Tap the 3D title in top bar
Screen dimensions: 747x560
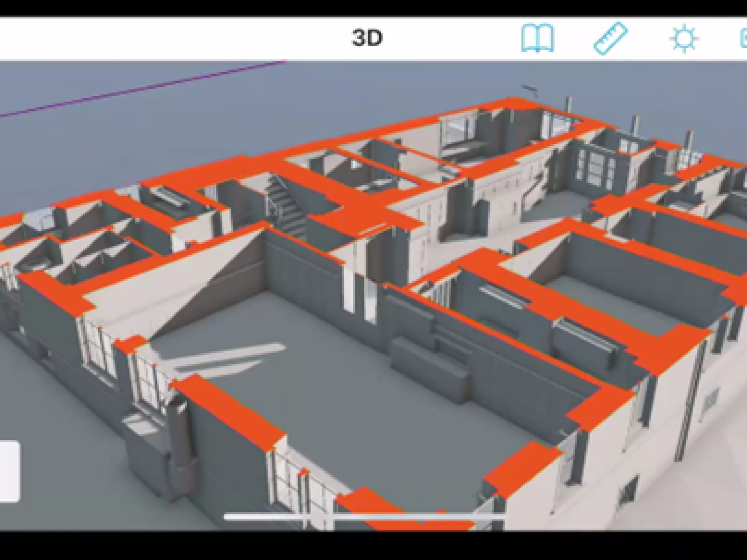(x=367, y=38)
